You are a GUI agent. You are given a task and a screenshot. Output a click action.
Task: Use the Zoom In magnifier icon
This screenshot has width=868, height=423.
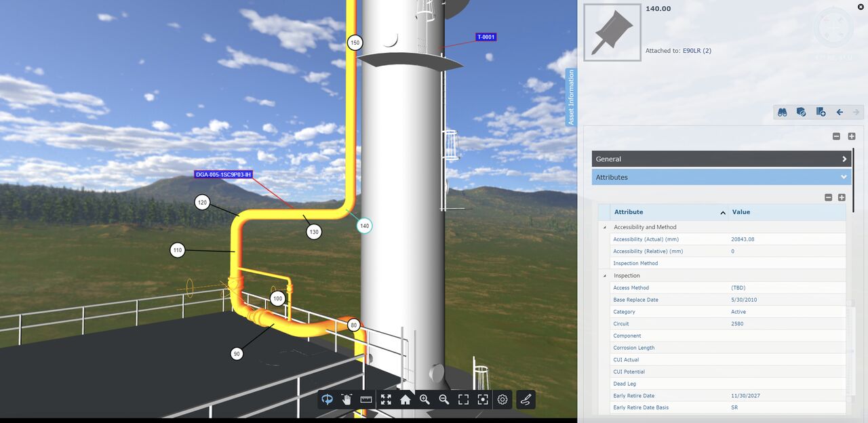pyautogui.click(x=424, y=399)
